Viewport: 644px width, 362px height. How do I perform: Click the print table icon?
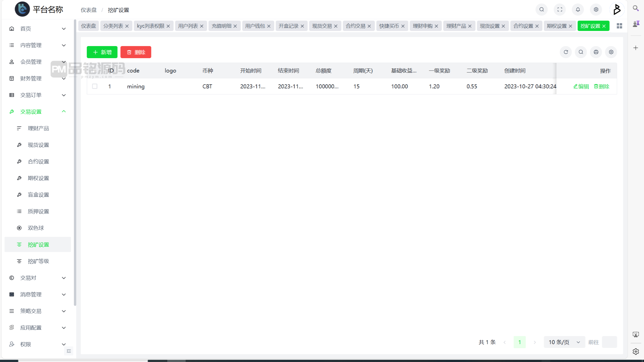pyautogui.click(x=596, y=52)
